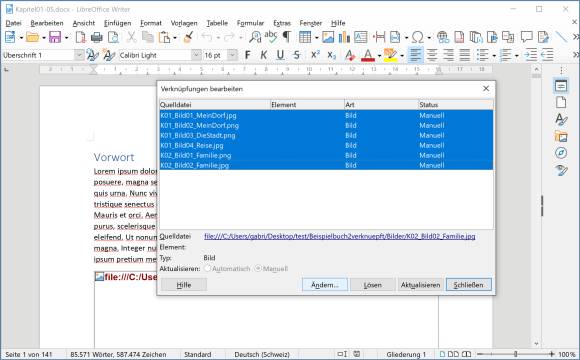
Task: Click the Paste clipboard icon
Action: click(164, 37)
